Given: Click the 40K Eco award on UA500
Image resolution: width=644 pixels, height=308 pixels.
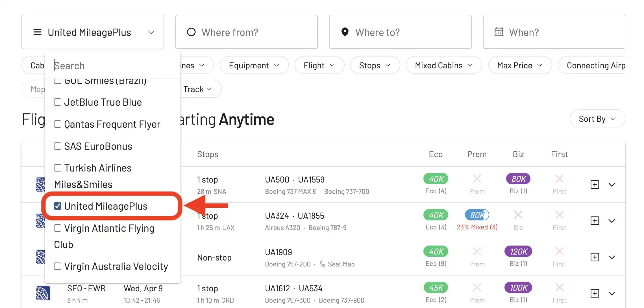Looking at the screenshot, I should (x=436, y=179).
